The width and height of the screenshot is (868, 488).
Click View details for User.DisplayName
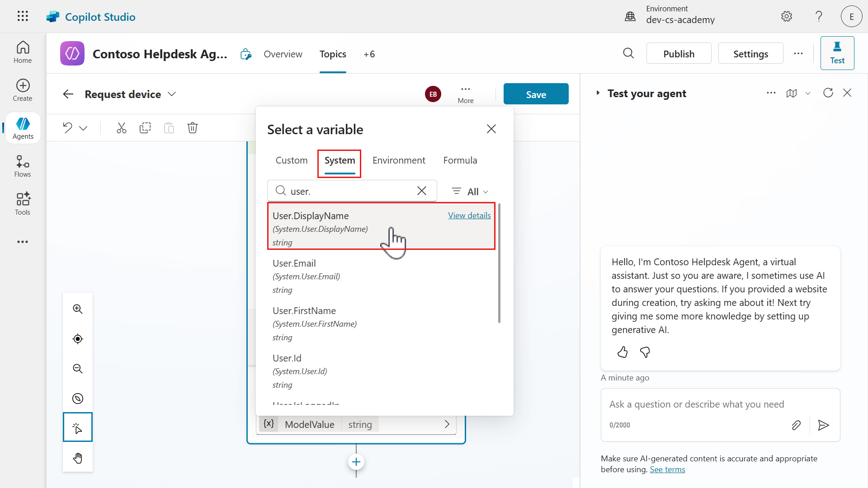coord(469,216)
